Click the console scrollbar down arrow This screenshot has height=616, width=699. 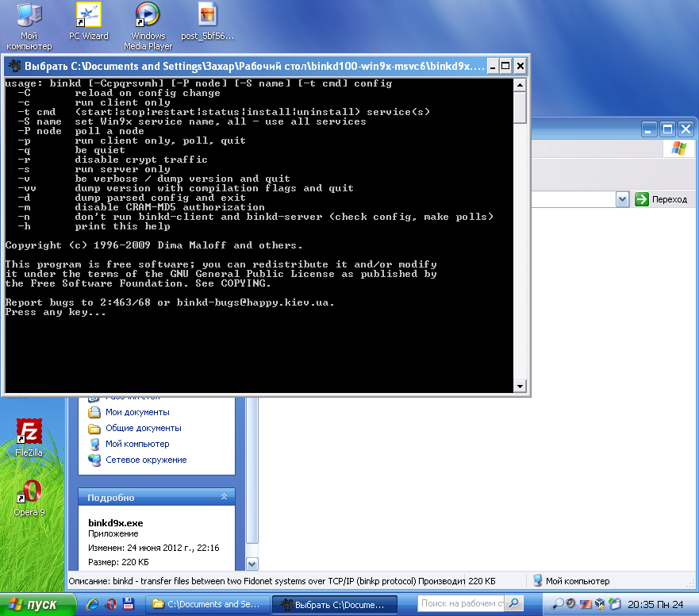520,387
